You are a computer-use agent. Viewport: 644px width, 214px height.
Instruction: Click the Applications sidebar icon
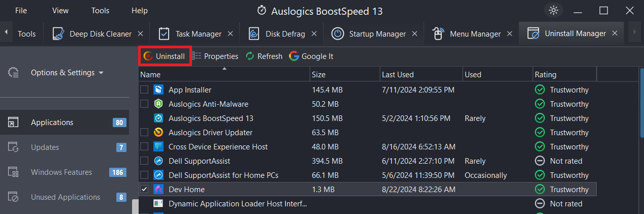(13, 122)
